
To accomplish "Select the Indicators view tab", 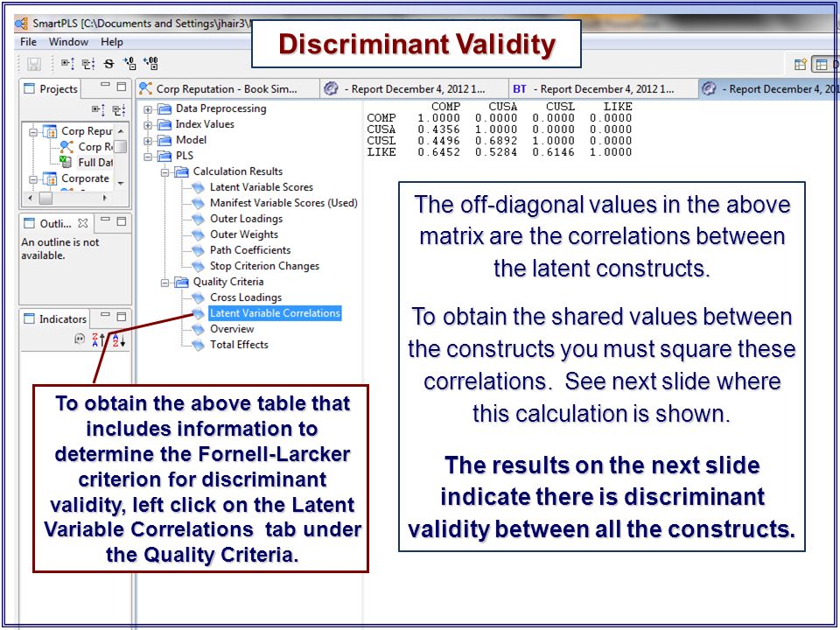I will 55,318.
